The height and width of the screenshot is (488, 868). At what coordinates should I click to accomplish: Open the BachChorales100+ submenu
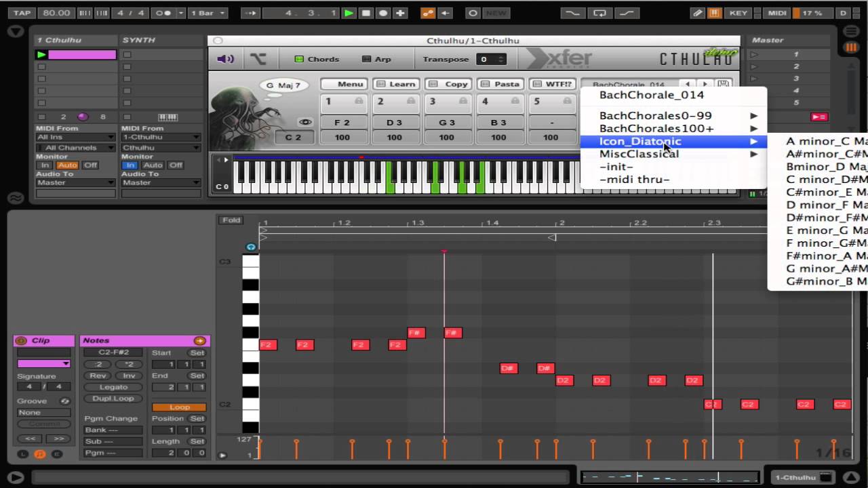click(x=673, y=128)
